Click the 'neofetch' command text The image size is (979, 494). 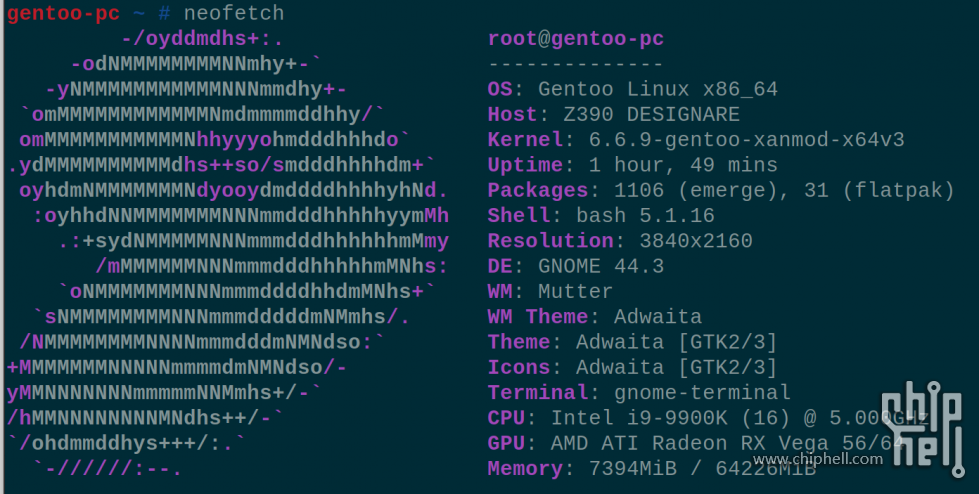[234, 13]
